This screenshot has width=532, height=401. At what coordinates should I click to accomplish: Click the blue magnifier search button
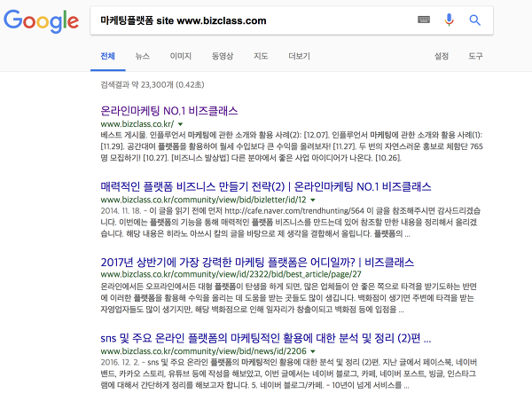point(474,20)
